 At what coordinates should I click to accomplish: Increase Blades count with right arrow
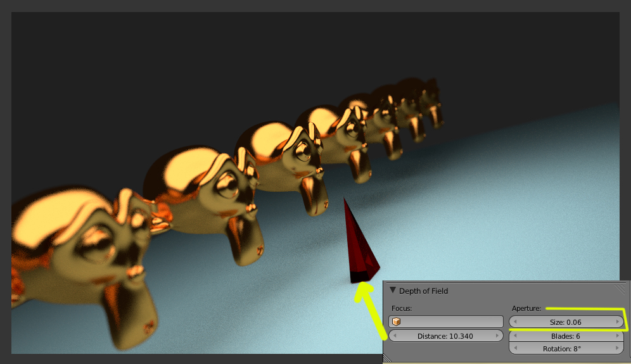(x=618, y=336)
